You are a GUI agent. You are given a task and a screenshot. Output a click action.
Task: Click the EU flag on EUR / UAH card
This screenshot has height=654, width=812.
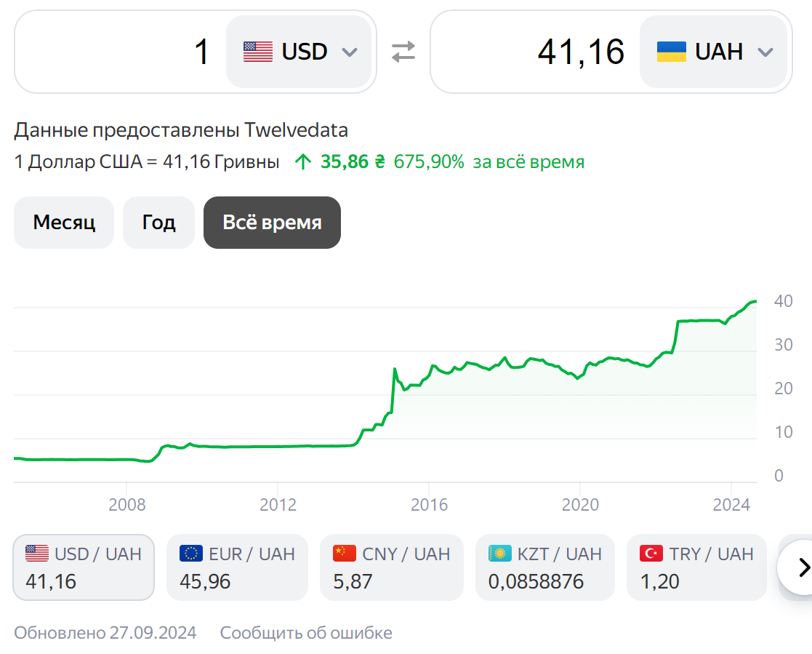click(191, 554)
